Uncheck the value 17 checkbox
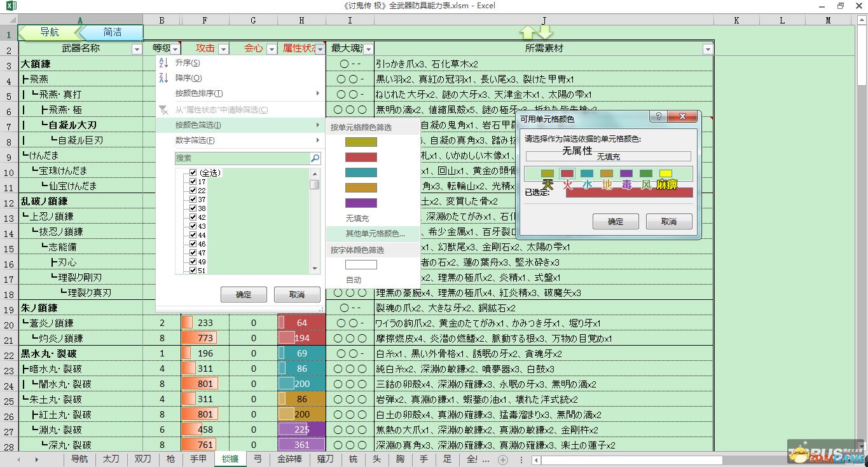868x467 pixels. [193, 182]
